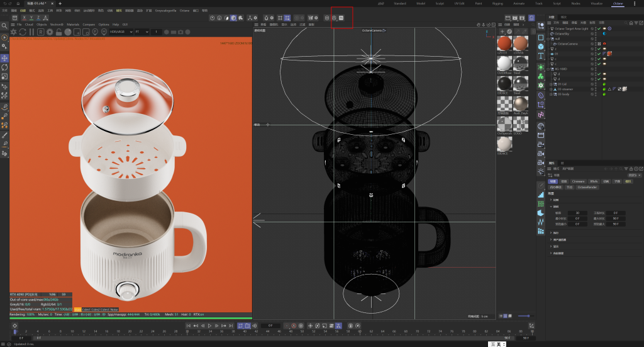This screenshot has height=347, width=644.
Task: Open the Materials menu in Live Viewer
Action: click(73, 24)
